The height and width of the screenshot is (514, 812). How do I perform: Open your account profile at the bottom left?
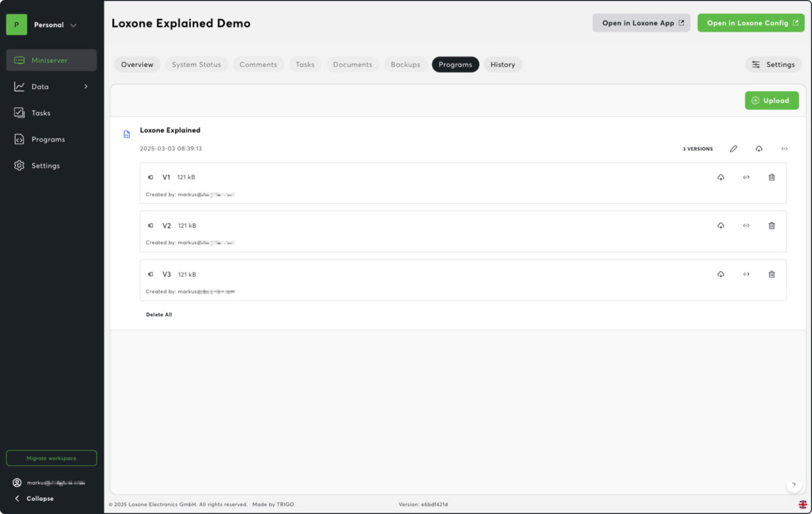coord(51,482)
